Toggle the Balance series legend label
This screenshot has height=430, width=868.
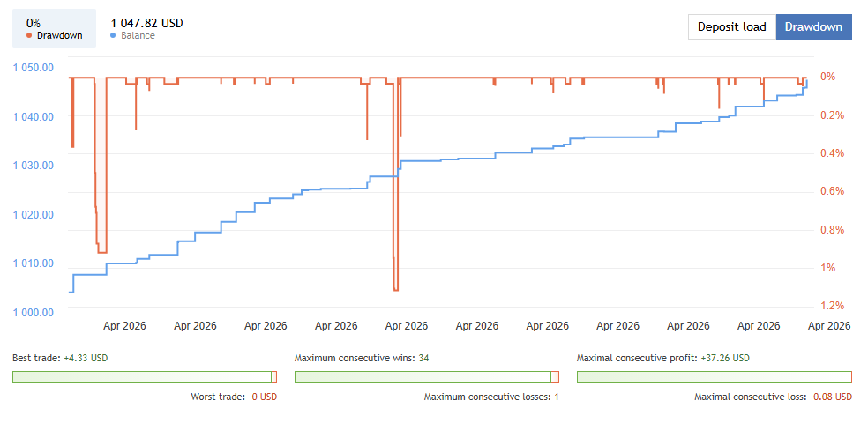point(137,36)
